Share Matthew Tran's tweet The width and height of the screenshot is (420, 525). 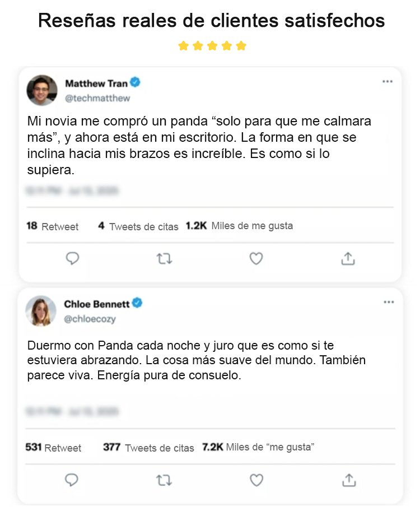point(348,258)
